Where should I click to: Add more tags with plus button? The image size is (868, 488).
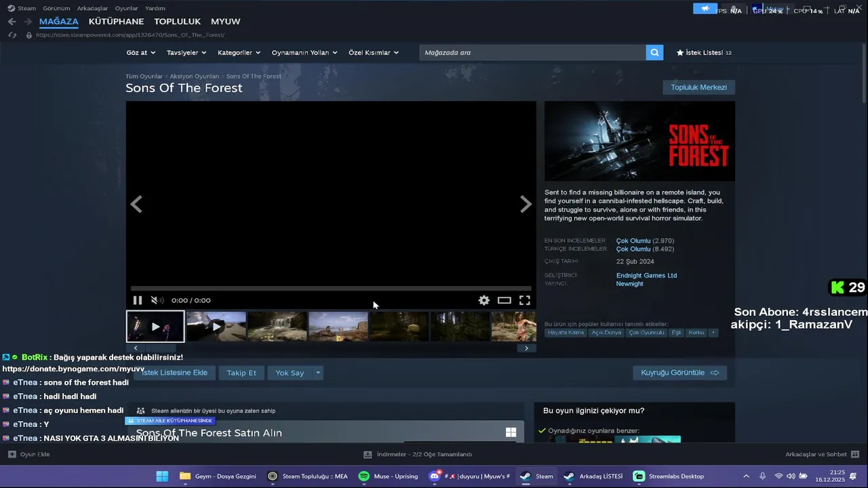pos(713,333)
